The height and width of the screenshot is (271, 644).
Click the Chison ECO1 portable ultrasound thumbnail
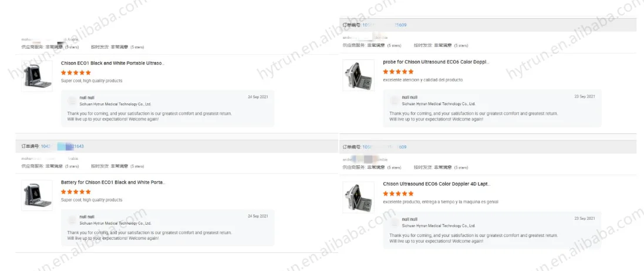click(x=37, y=76)
